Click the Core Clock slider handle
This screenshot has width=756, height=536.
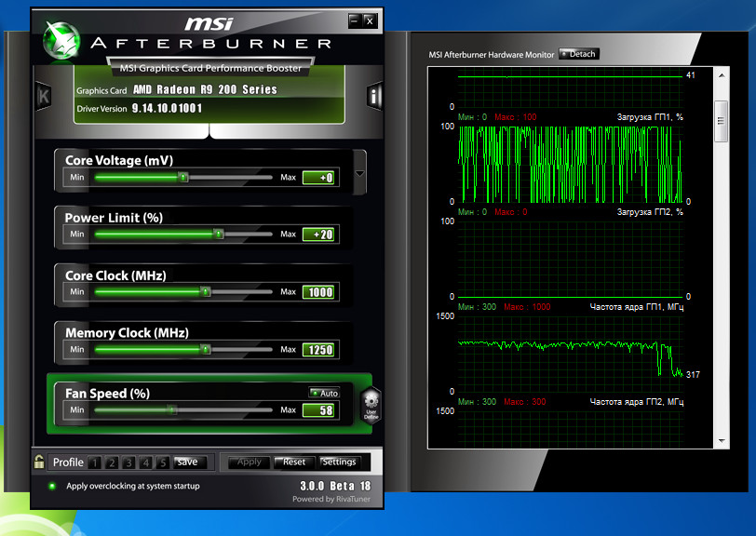click(x=206, y=291)
